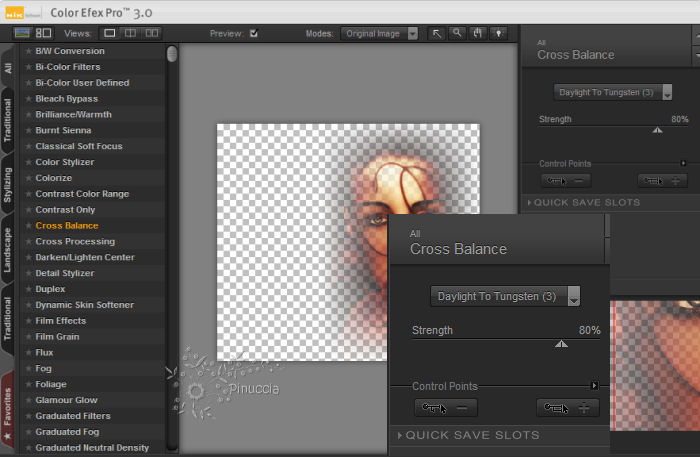The height and width of the screenshot is (457, 700).
Task: Click the lightbulb background icon in toolbar
Action: (498, 33)
